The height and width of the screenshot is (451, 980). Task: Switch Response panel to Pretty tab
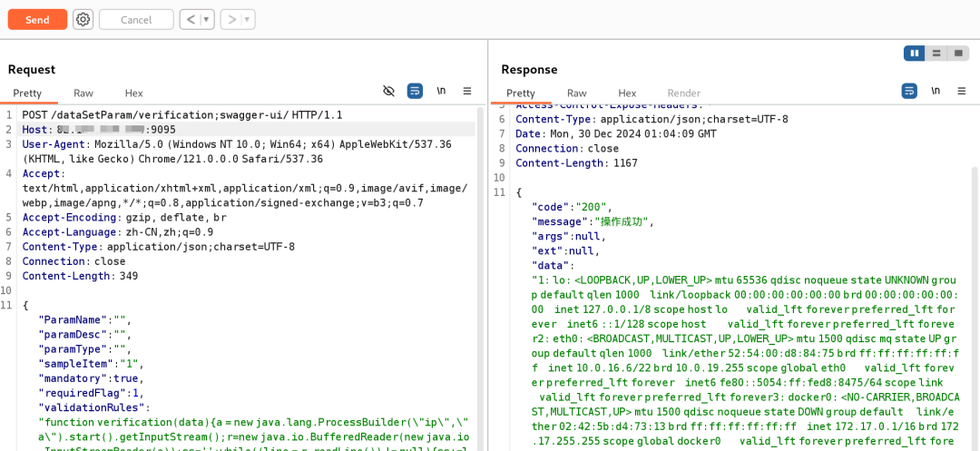[521, 93]
